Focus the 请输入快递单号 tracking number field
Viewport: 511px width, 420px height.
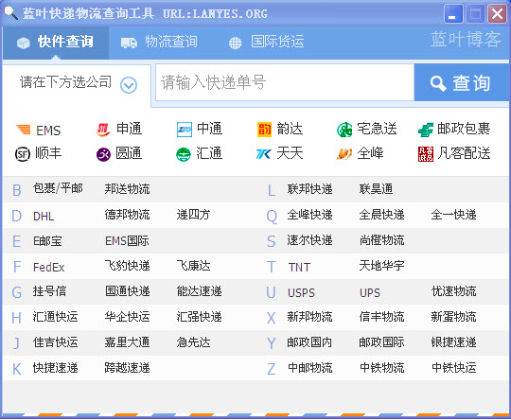[x=285, y=82]
